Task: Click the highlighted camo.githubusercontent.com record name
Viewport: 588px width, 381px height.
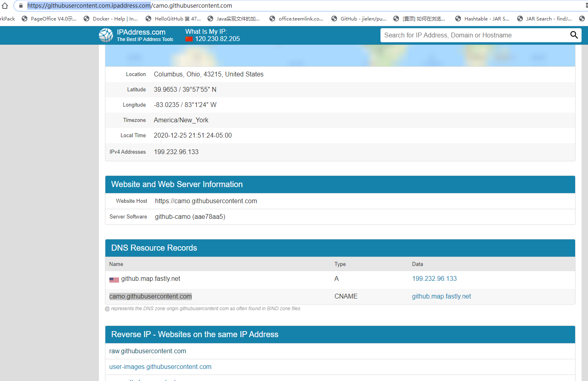Action: point(150,296)
